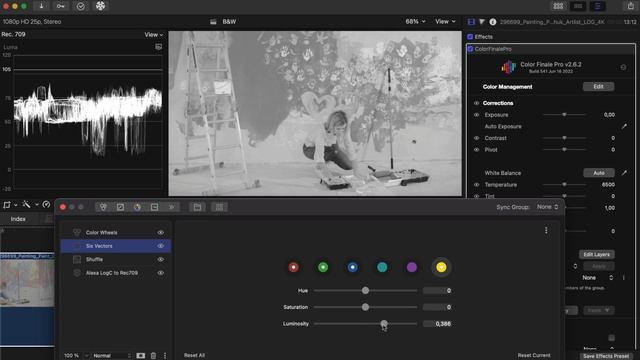Screen dimensions: 640x360
Task: Click the share icon at top right
Action: tap(631, 6)
